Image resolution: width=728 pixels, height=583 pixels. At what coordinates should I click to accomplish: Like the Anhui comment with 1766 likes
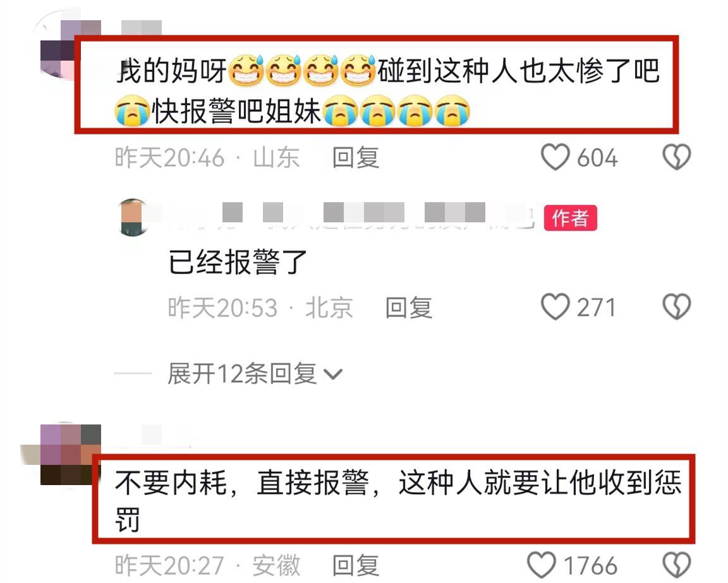pyautogui.click(x=542, y=565)
